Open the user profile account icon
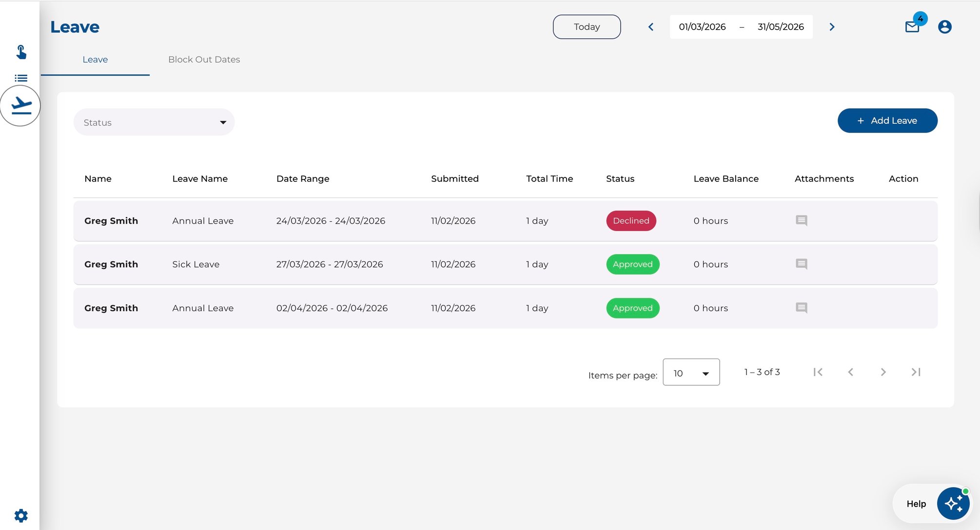The image size is (980, 530). point(944,27)
